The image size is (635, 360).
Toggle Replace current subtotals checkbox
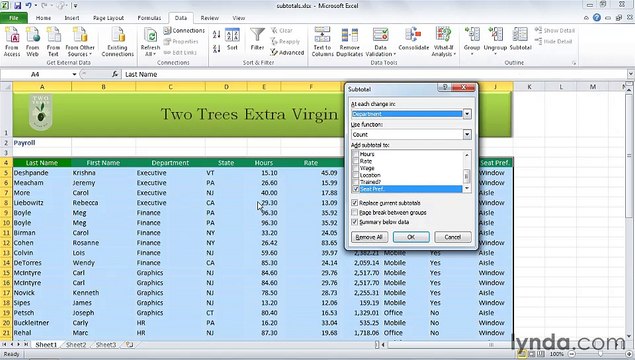[x=354, y=203]
